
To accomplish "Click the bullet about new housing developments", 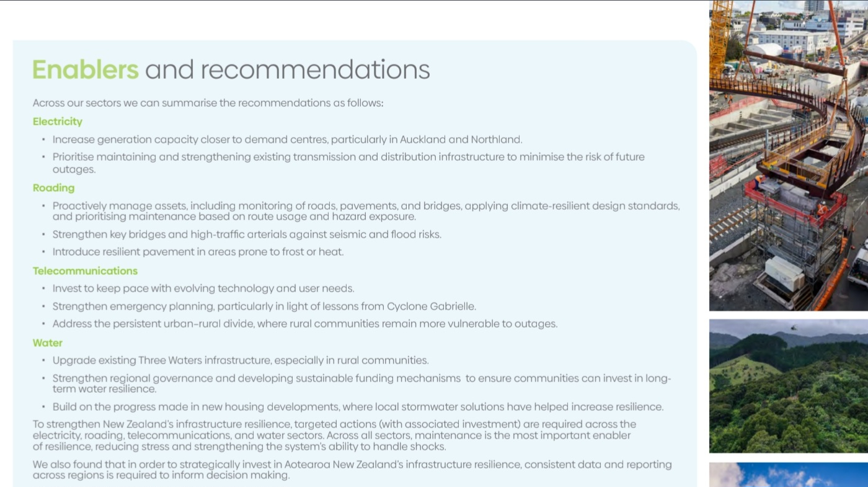I will click(357, 407).
